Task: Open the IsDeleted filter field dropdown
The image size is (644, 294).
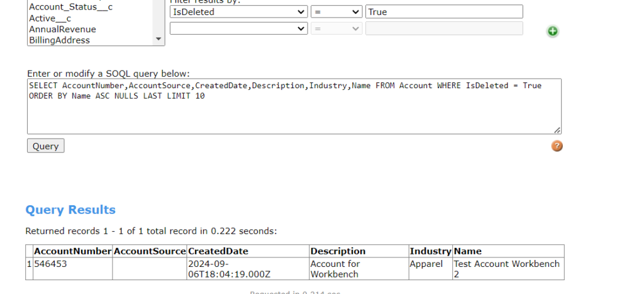Action: coord(238,12)
